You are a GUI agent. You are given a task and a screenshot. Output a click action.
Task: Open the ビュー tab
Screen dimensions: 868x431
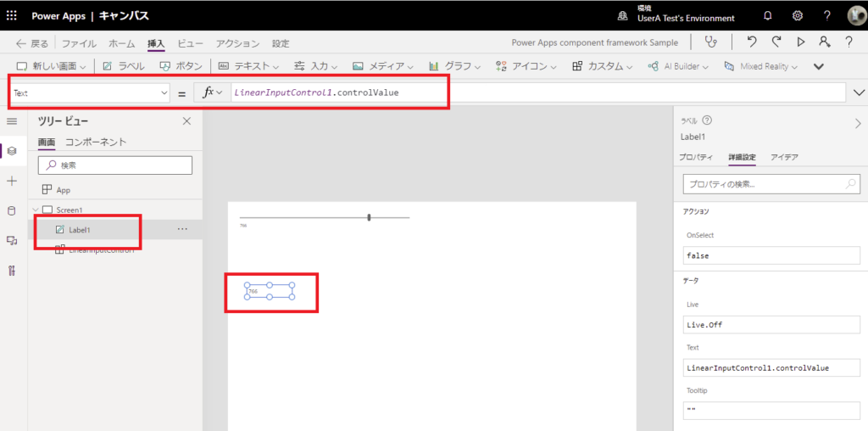pos(190,44)
